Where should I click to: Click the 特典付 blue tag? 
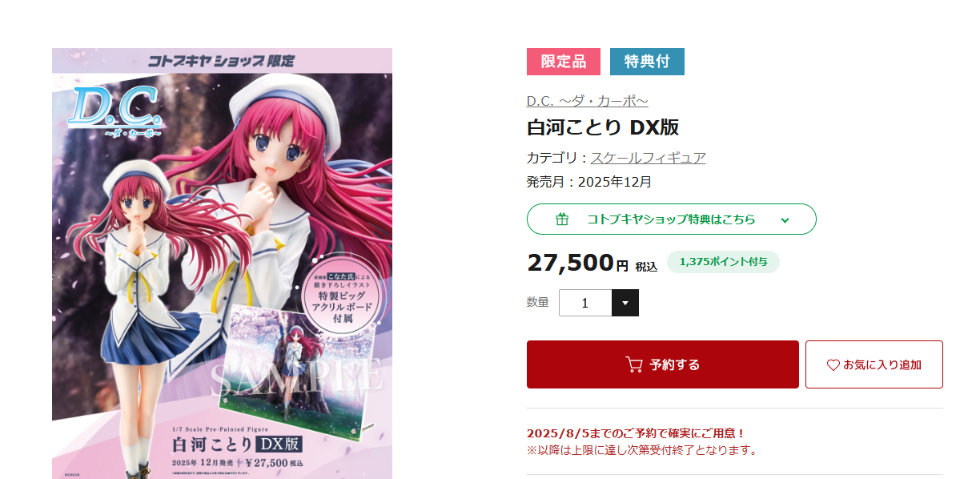coord(647,62)
